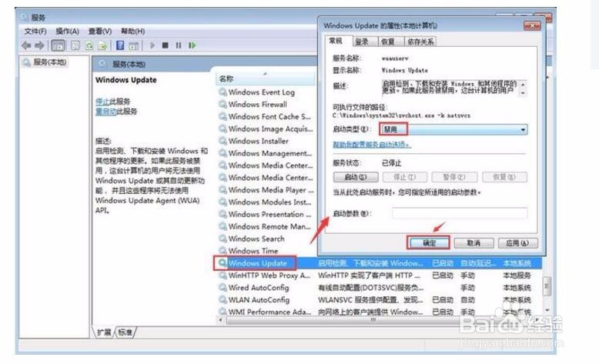Click the 停止 link for this service

tap(102, 102)
